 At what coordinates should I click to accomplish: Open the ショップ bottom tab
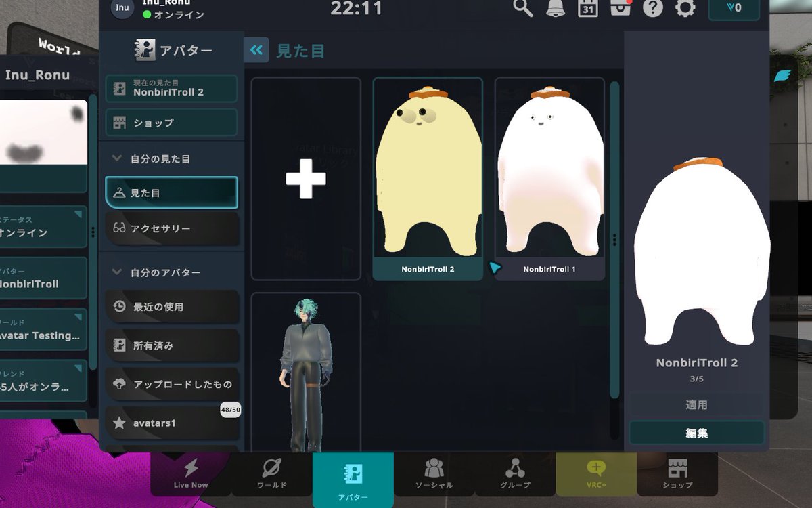tap(677, 473)
